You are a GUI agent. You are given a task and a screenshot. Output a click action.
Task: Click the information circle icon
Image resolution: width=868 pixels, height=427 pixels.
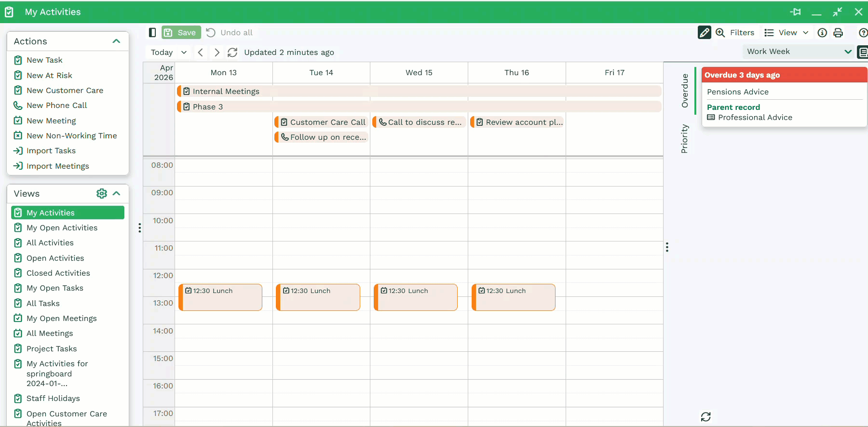(822, 32)
